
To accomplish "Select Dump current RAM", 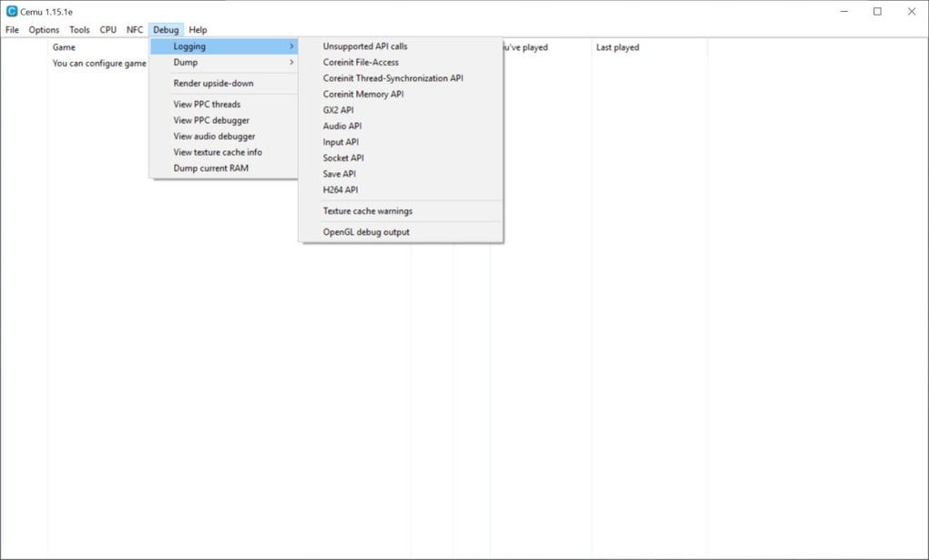I will point(224,168).
